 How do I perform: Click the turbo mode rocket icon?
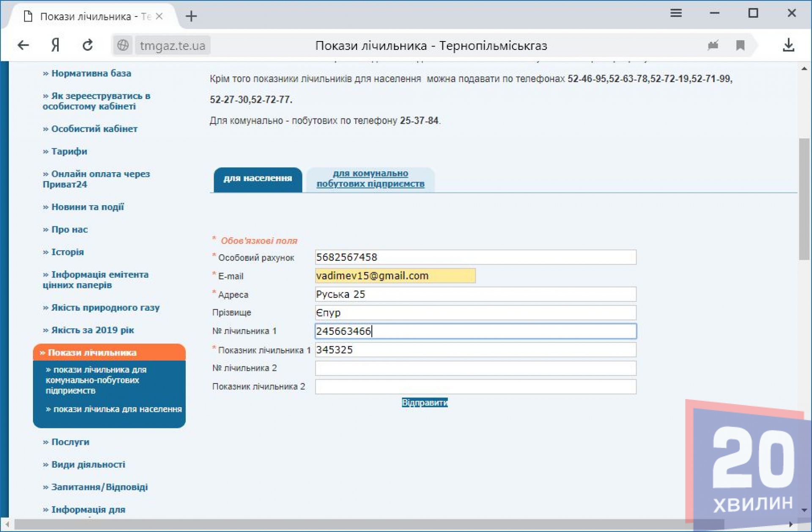pos(713,45)
